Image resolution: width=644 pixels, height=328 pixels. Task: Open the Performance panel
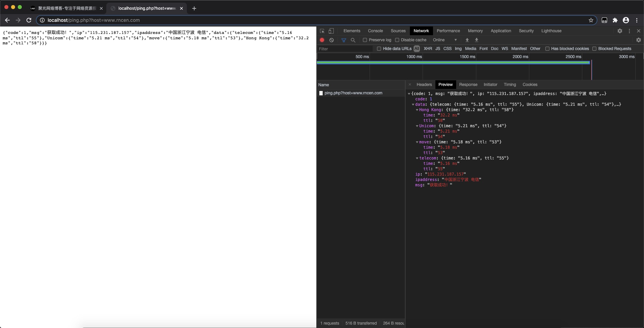tap(448, 31)
